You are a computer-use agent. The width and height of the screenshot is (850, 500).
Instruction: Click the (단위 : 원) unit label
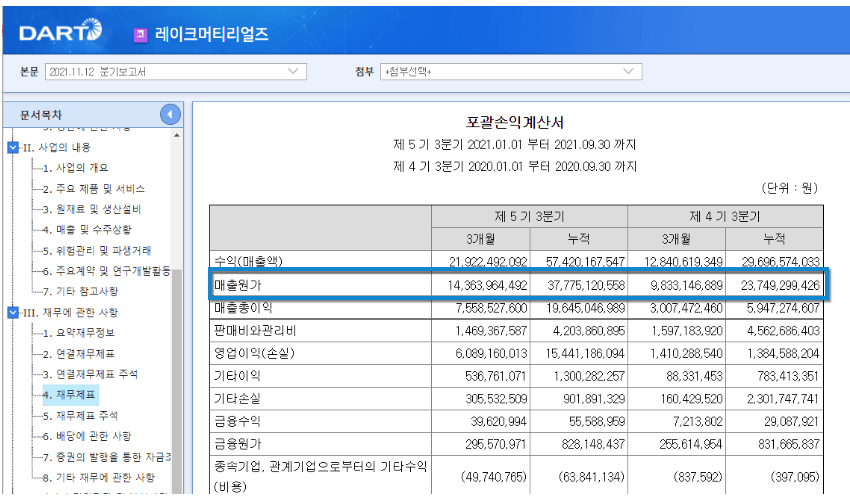[789, 188]
